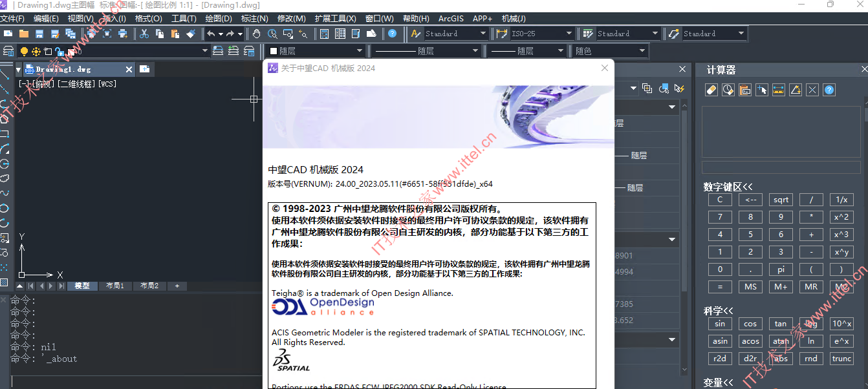
Task: Toggle the [二维线框] visual style label
Action: tap(76, 84)
